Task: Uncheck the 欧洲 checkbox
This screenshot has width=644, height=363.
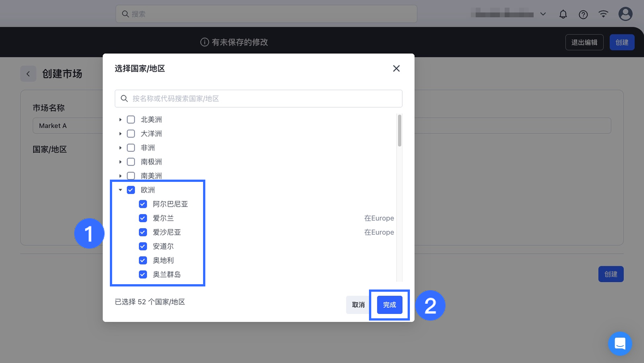Action: [x=131, y=190]
